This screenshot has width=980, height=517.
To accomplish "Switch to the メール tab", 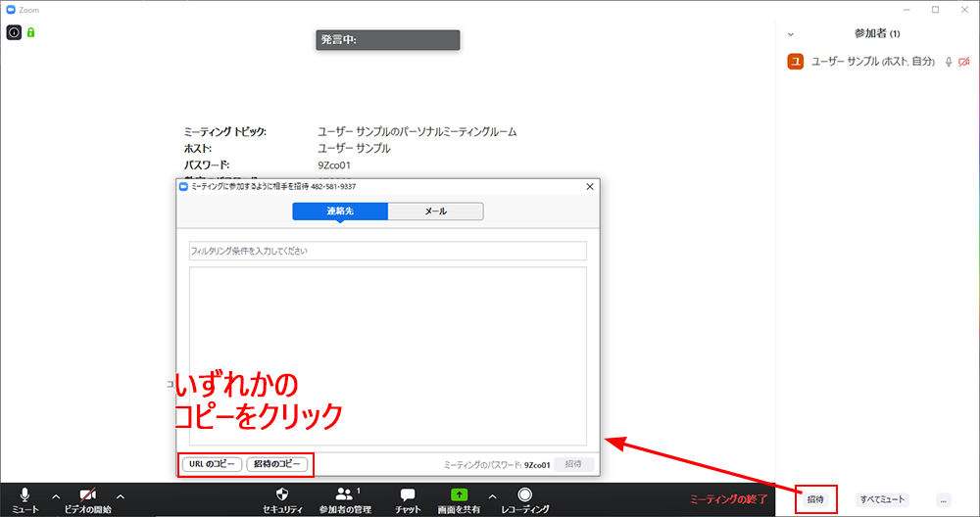I will (x=435, y=211).
